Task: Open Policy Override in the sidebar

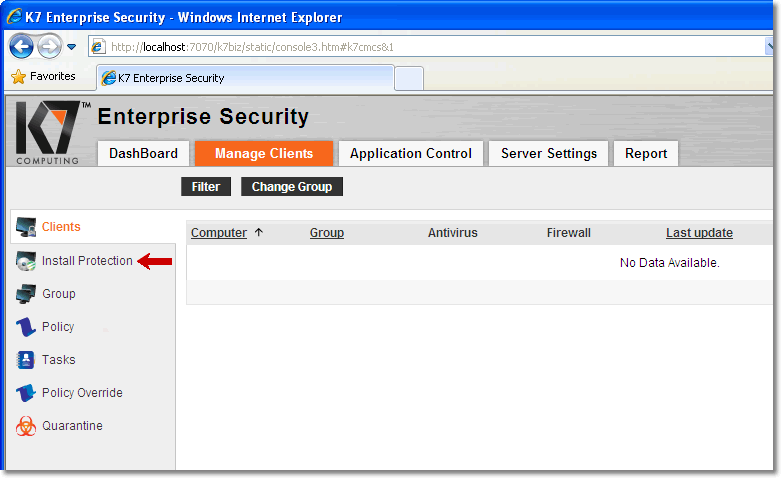Action: [x=82, y=393]
